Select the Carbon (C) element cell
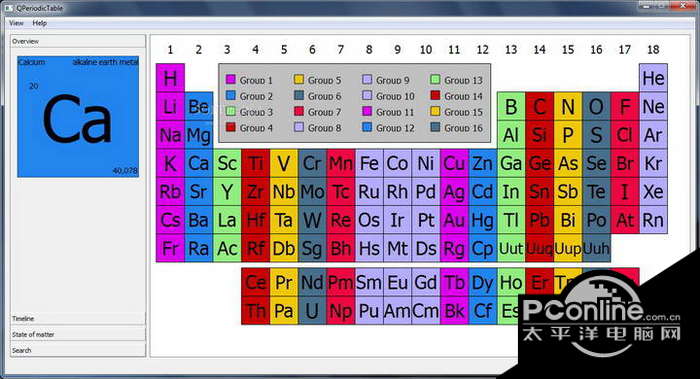This screenshot has width=700, height=379. (x=540, y=107)
